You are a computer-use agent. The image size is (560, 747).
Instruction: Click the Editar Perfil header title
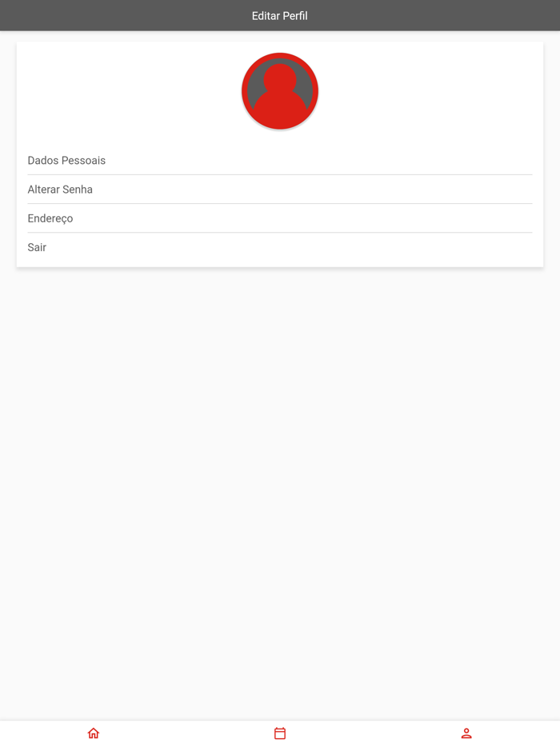[x=280, y=16]
